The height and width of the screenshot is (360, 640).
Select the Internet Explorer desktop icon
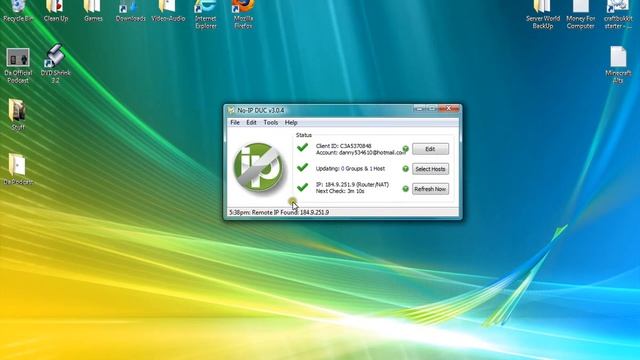(205, 14)
